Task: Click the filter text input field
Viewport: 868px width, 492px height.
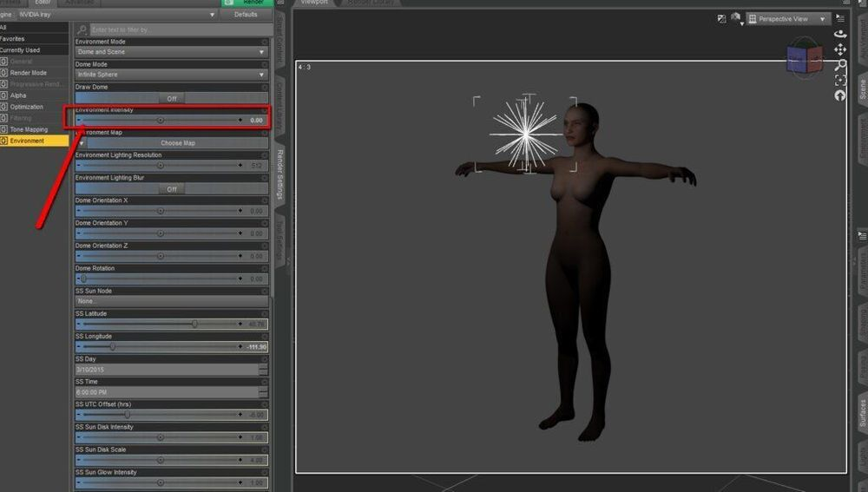Action: pos(181,30)
